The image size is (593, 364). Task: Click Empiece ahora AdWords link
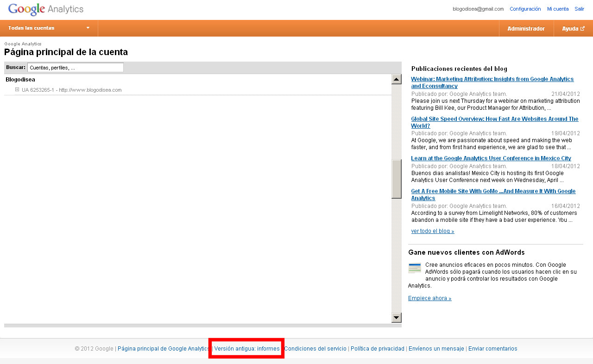(x=429, y=298)
